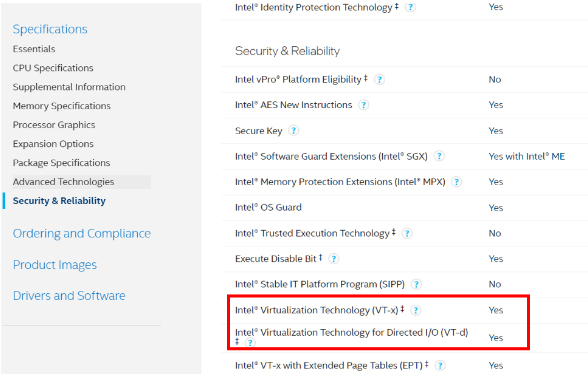
Task: Click 'Yes' value in the OS Guard row
Action: [495, 208]
